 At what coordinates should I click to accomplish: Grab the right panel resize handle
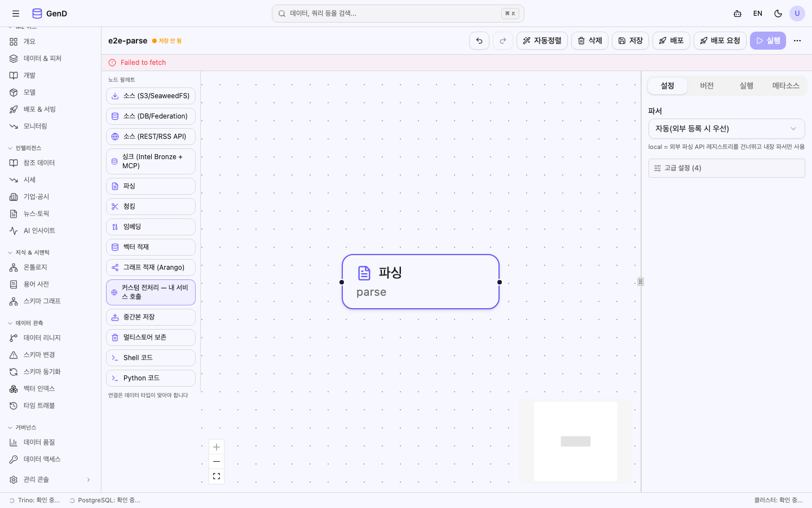[x=641, y=282]
